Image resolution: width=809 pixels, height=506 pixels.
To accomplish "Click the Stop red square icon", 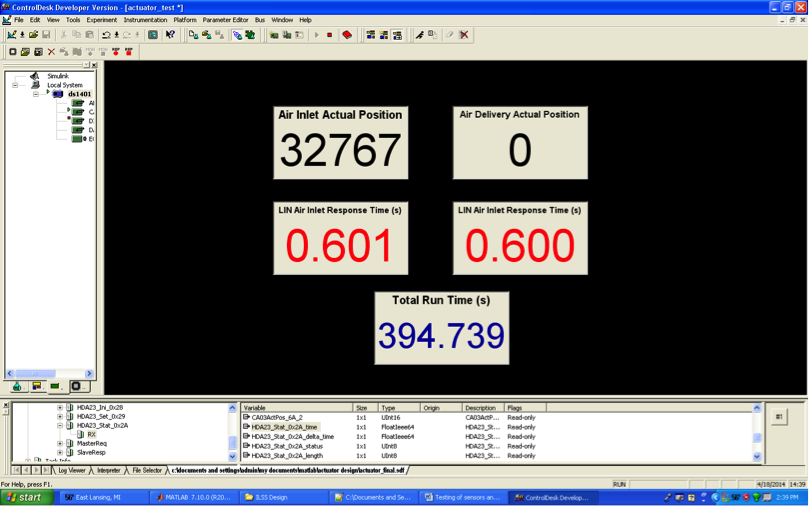I will point(330,35).
